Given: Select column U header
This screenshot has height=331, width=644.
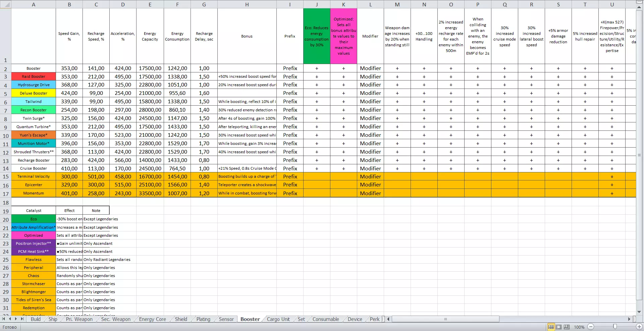Looking at the screenshot, I should coord(612,4).
